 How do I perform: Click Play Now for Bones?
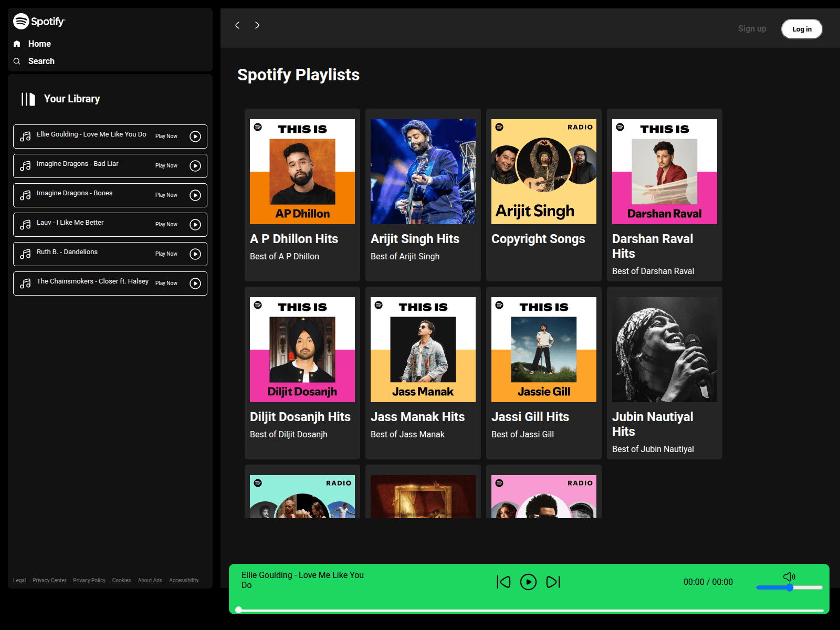pyautogui.click(x=166, y=195)
